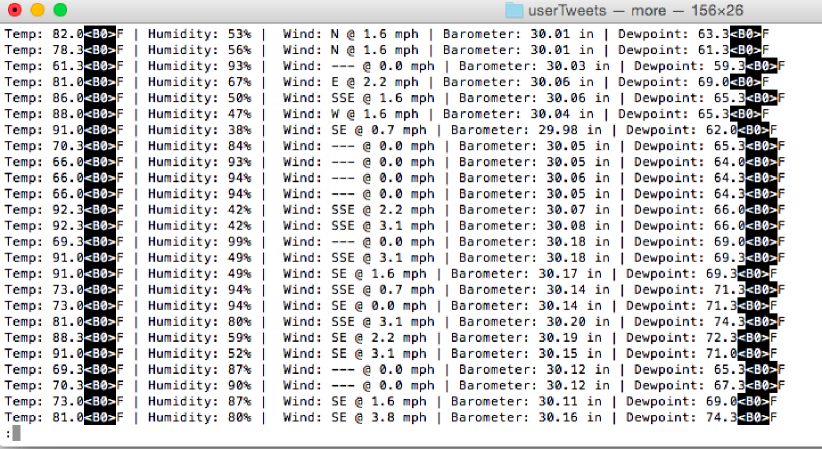Highlight the text "Dewpoint: 59.3"
822x449 pixels.
coord(689,66)
